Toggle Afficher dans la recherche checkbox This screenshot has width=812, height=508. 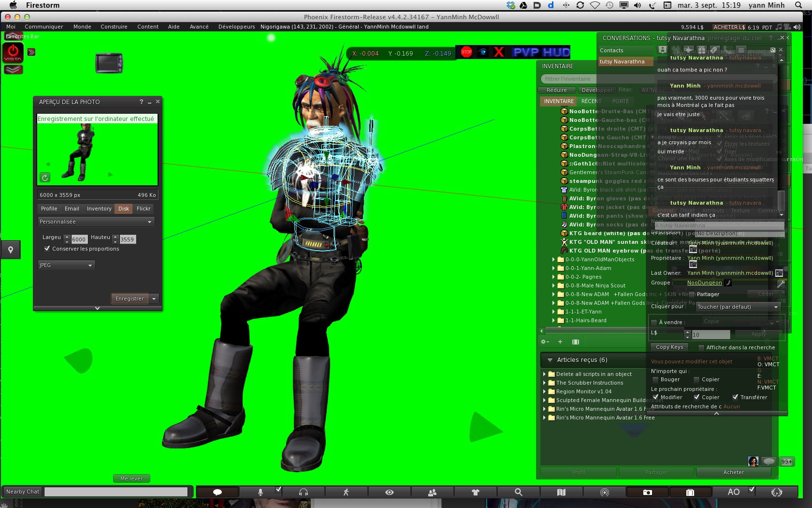click(x=701, y=347)
